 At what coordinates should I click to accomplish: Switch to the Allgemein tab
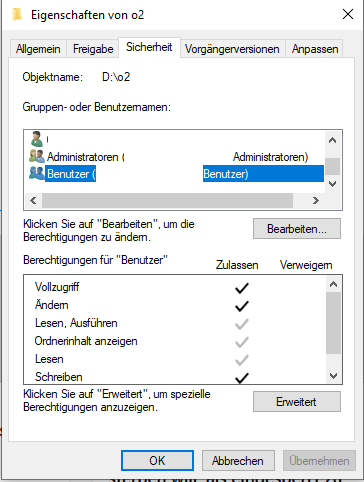[38, 49]
